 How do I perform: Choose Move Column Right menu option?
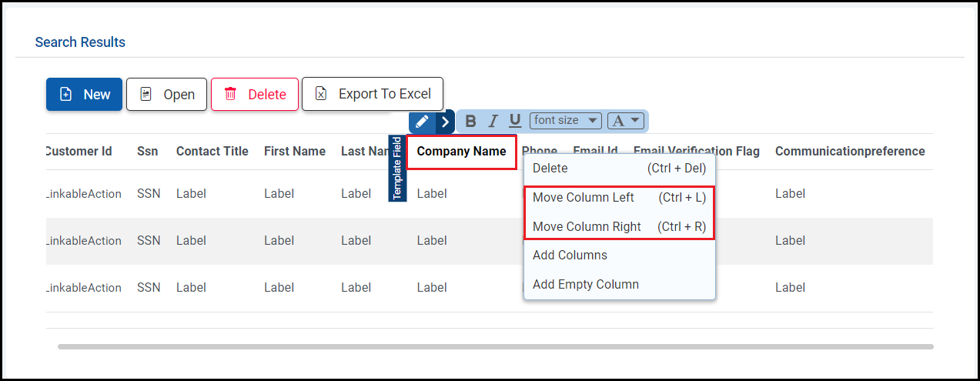tap(587, 227)
